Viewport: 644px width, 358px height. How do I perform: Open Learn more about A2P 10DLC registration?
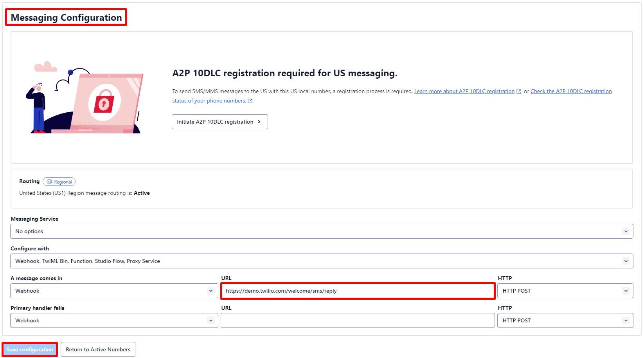coord(464,92)
